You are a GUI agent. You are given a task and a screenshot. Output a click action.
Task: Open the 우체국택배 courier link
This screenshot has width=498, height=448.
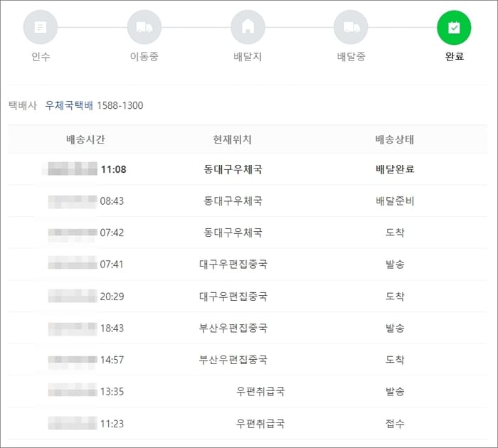pos(69,105)
